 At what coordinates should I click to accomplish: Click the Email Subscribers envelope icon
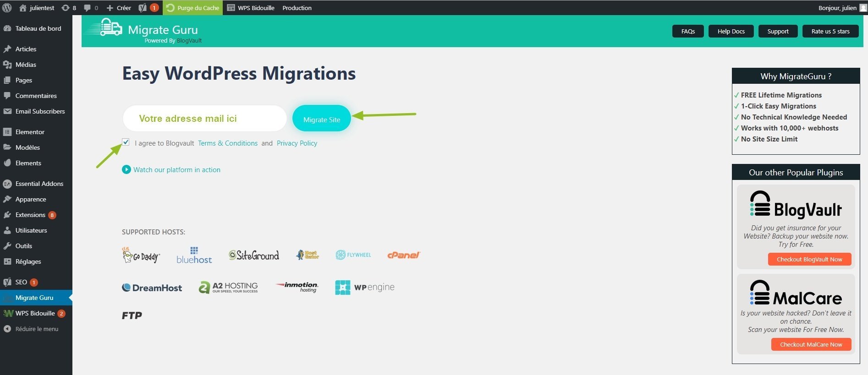(7, 111)
